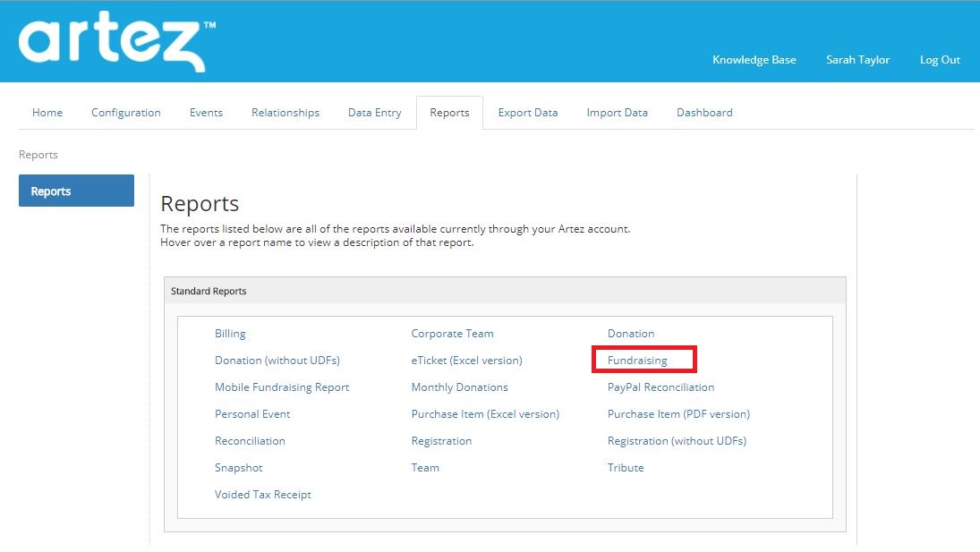This screenshot has height=552, width=980.
Task: Open eTicket (Excel version) report
Action: (x=466, y=361)
